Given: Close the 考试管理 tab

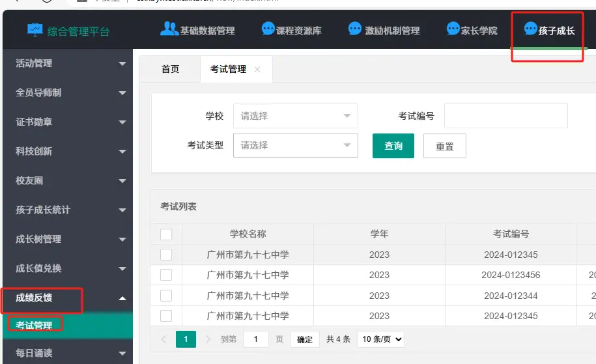Looking at the screenshot, I should click(257, 70).
